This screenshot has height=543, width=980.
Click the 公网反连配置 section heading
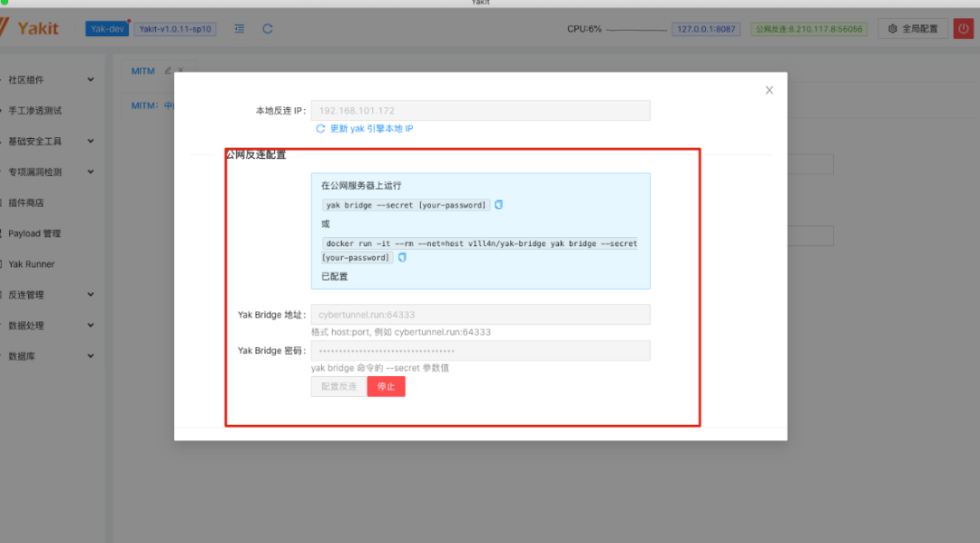(256, 155)
